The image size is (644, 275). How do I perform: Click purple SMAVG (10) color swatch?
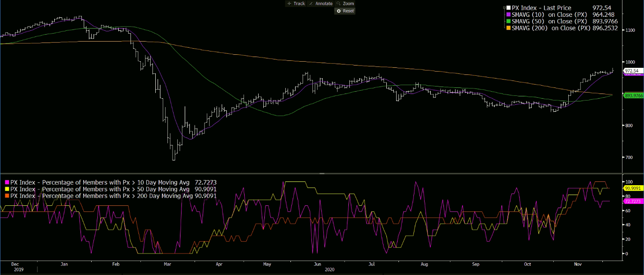click(508, 14)
